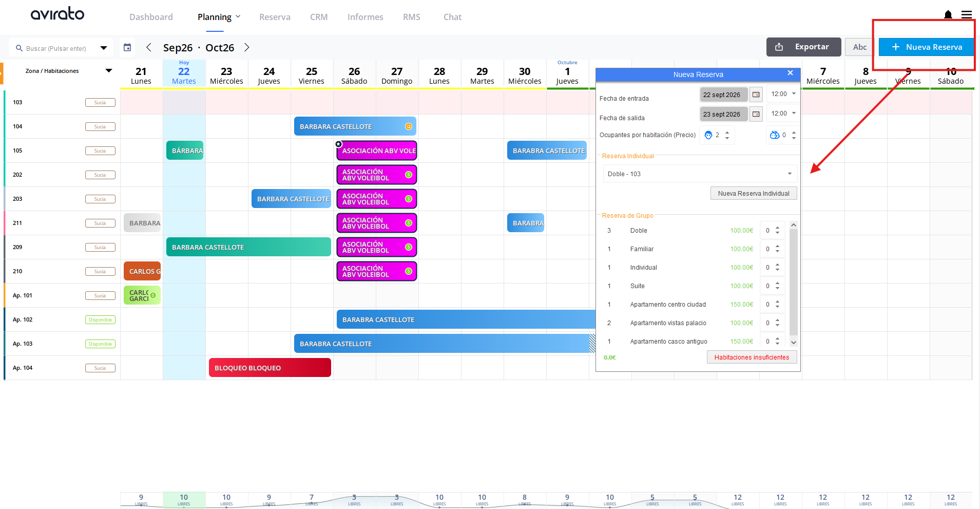Click the group reservation list scrollbar
This screenshot has height=509, width=980.
(x=794, y=284)
